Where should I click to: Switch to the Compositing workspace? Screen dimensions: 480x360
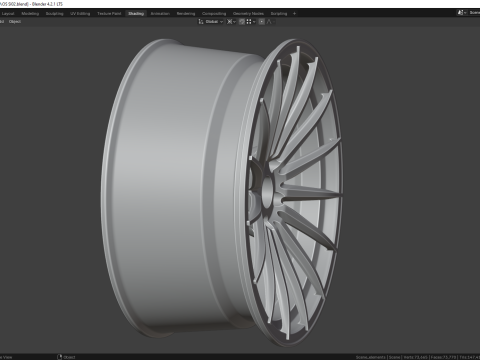coord(214,14)
